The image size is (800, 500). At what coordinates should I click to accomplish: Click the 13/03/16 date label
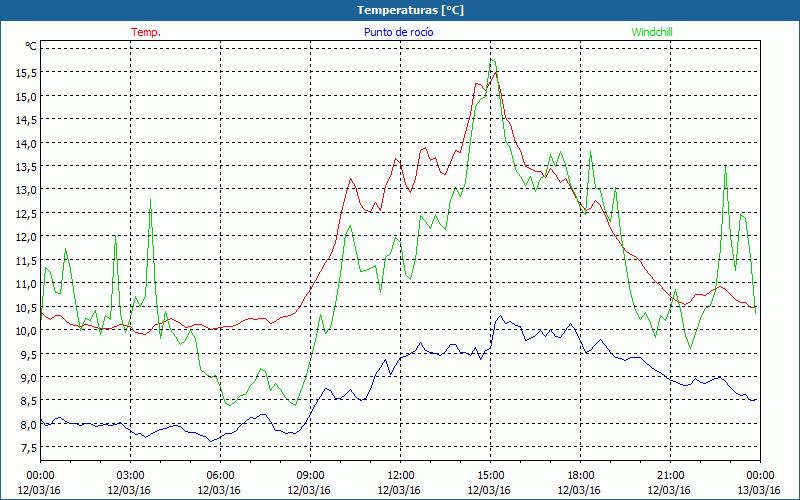point(759,490)
